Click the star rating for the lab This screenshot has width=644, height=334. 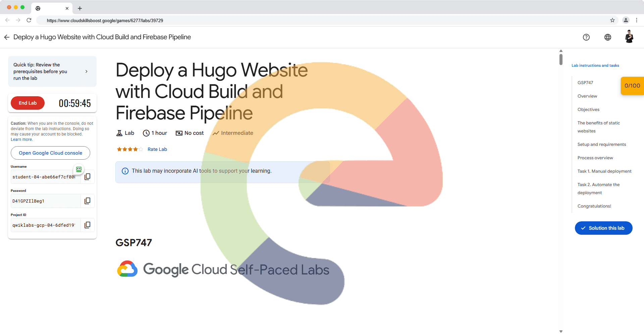(x=129, y=149)
